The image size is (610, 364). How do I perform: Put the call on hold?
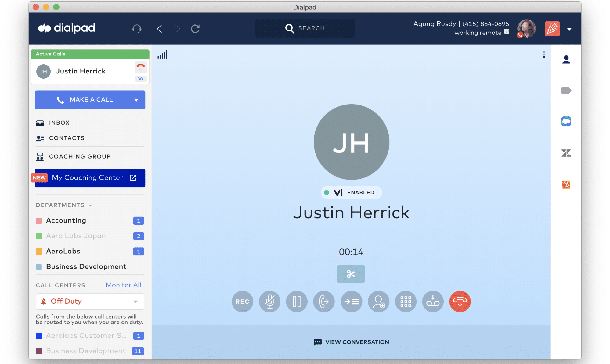pos(297,302)
